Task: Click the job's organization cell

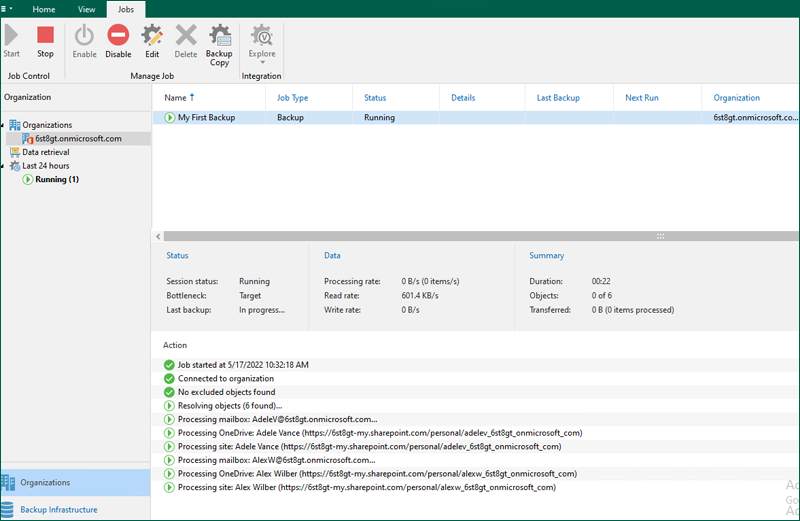Action: pyautogui.click(x=755, y=117)
